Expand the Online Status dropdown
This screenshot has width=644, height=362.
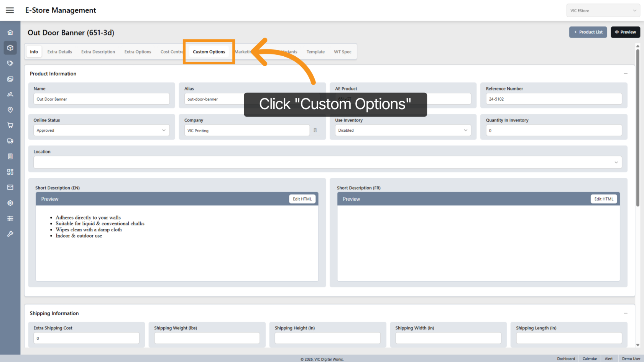102,130
